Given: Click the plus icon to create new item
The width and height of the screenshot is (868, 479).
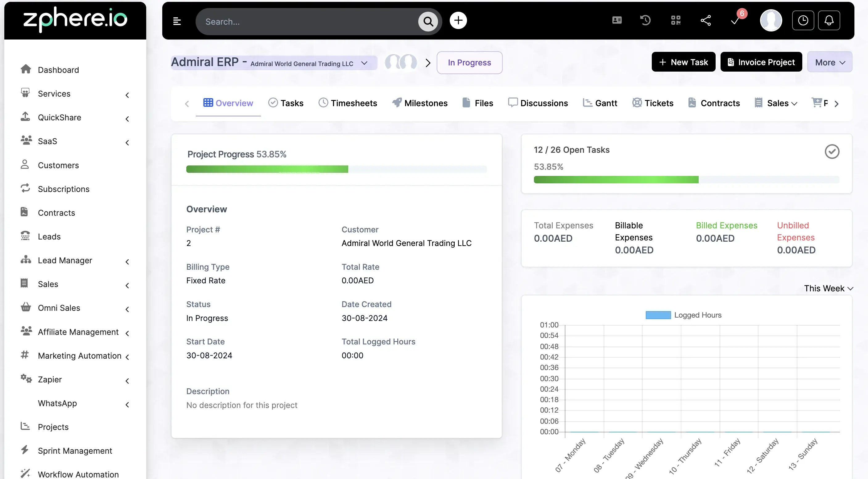Looking at the screenshot, I should click(x=458, y=20).
